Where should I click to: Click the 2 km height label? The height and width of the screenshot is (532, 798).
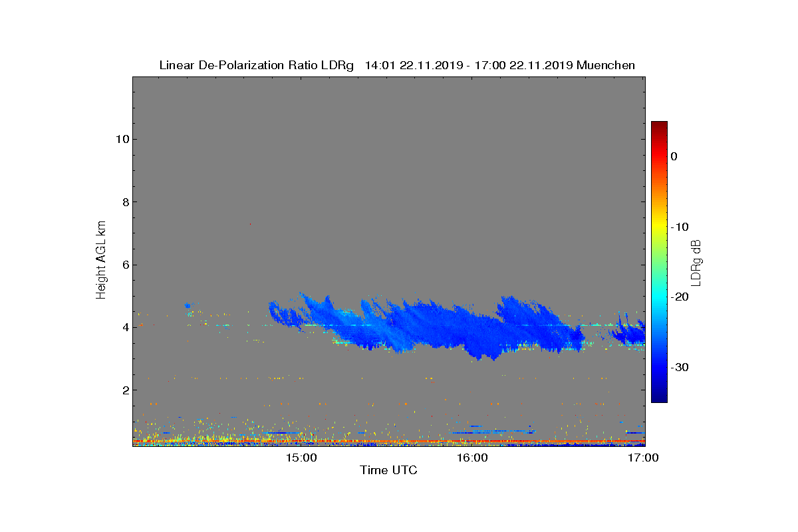(125, 390)
